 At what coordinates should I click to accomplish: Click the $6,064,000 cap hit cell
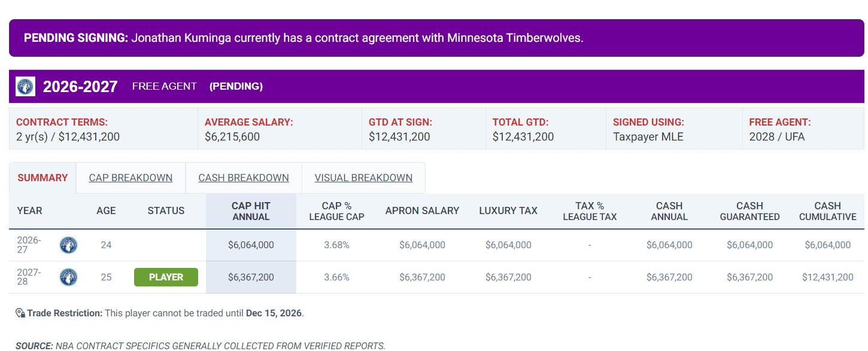251,245
